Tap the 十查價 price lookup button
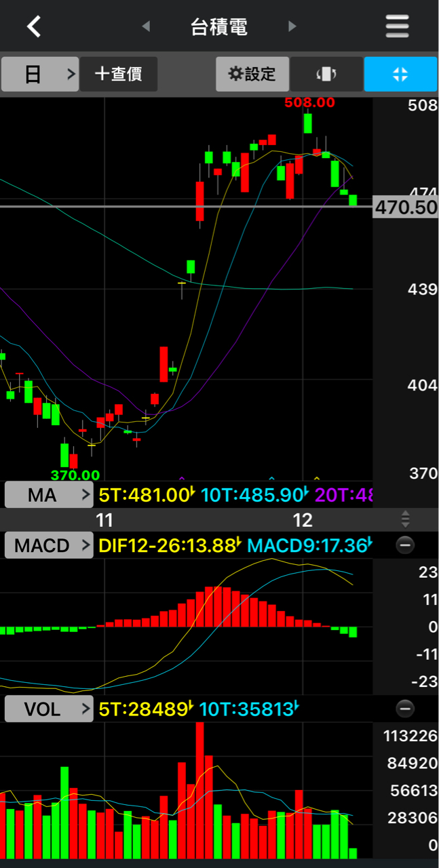The image size is (439, 868). coord(119,74)
